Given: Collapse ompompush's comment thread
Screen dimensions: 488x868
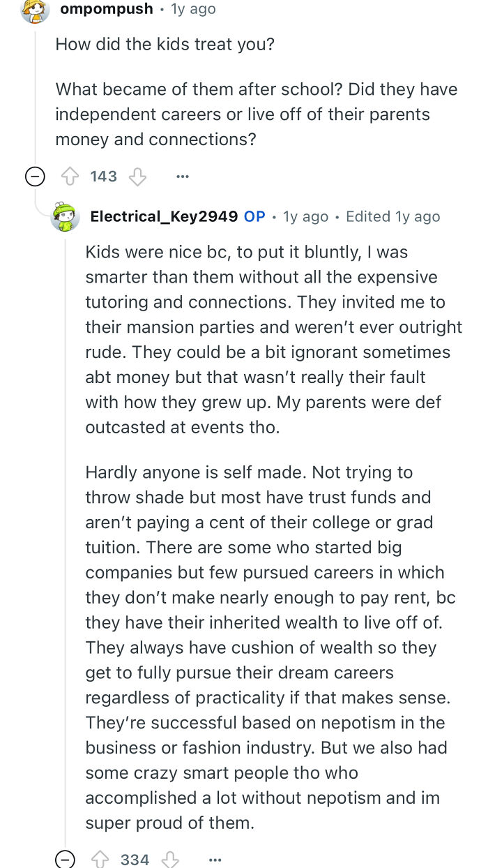Looking at the screenshot, I should coord(34,177).
